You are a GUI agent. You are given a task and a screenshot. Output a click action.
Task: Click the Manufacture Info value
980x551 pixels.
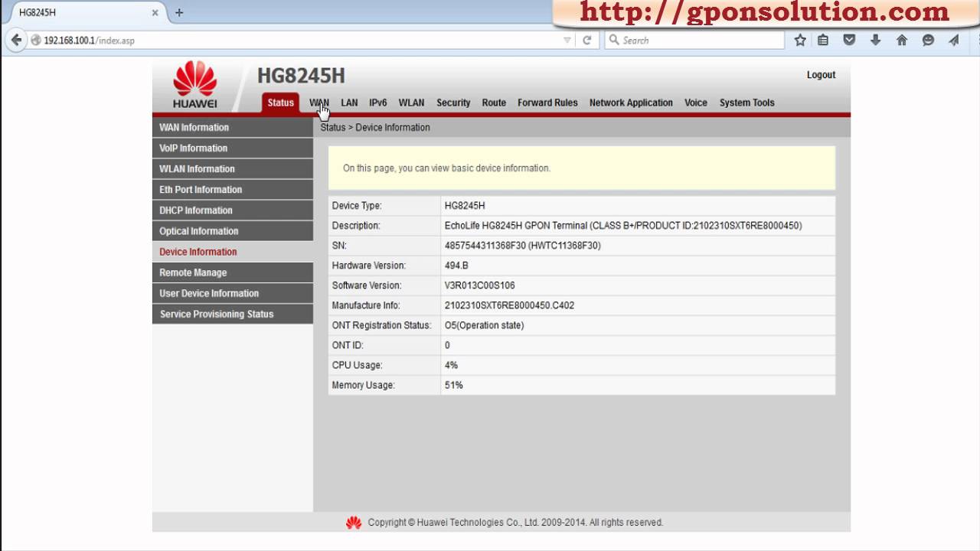[509, 305]
